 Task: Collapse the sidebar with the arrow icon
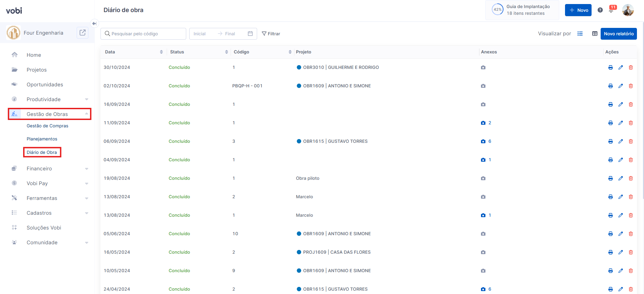pyautogui.click(x=94, y=23)
